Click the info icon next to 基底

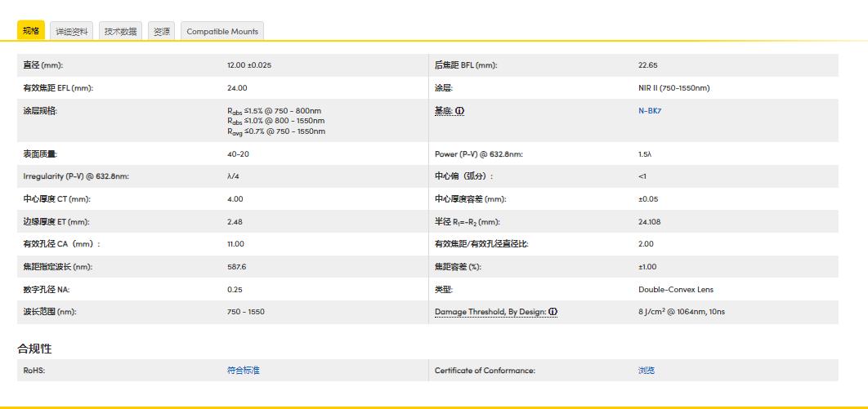(459, 111)
